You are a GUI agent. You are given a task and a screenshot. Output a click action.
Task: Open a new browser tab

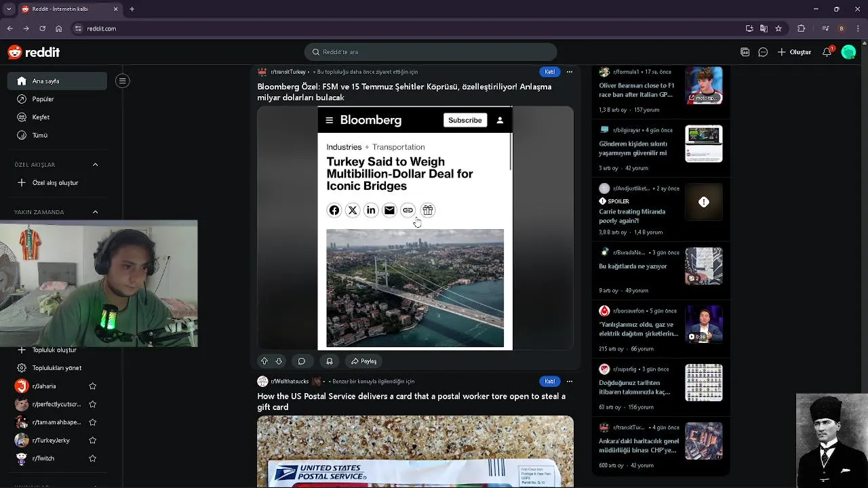[x=132, y=9]
